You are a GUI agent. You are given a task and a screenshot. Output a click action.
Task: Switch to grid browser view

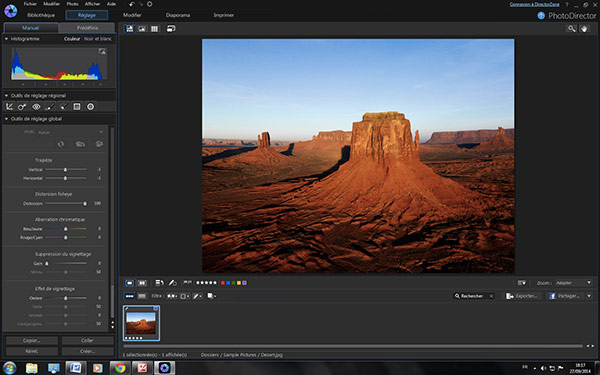coord(154,29)
